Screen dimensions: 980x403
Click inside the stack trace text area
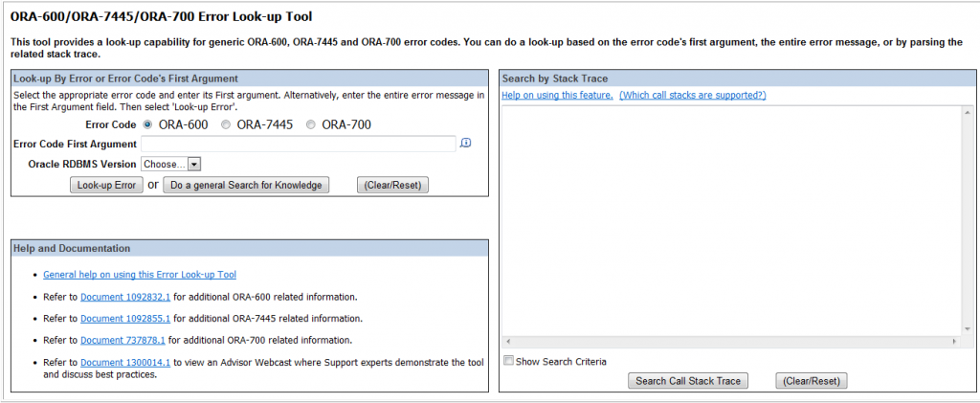[x=732, y=221]
